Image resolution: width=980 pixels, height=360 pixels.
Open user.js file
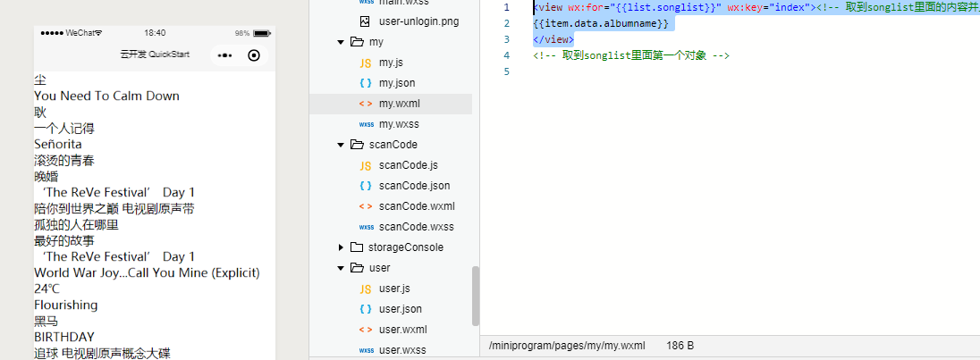pos(393,289)
